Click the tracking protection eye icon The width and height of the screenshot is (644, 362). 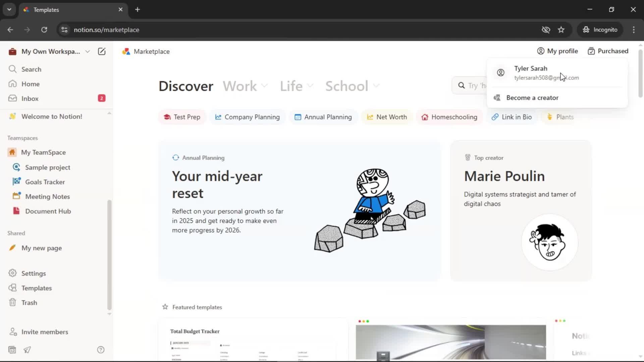[x=546, y=30]
